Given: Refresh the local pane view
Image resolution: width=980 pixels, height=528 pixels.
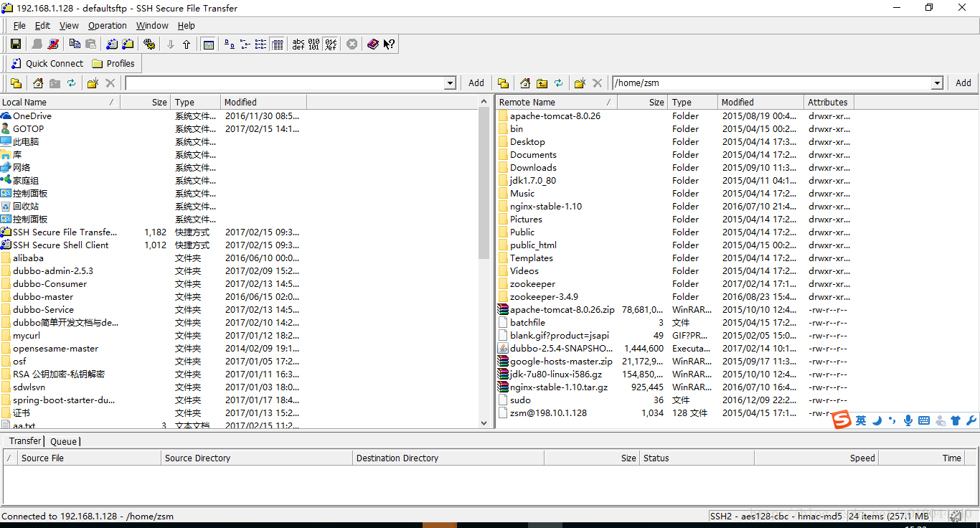Looking at the screenshot, I should pyautogui.click(x=72, y=83).
